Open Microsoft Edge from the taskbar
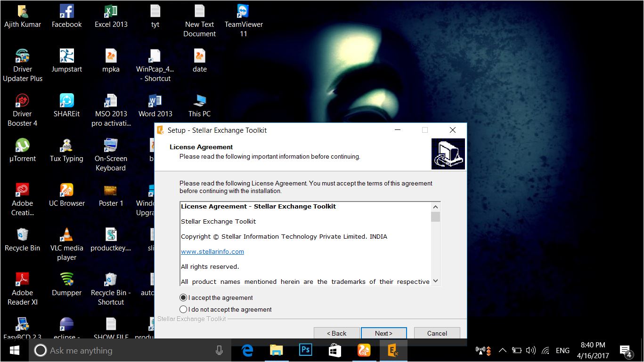Viewport: 644px width, 362px height. coord(247,350)
